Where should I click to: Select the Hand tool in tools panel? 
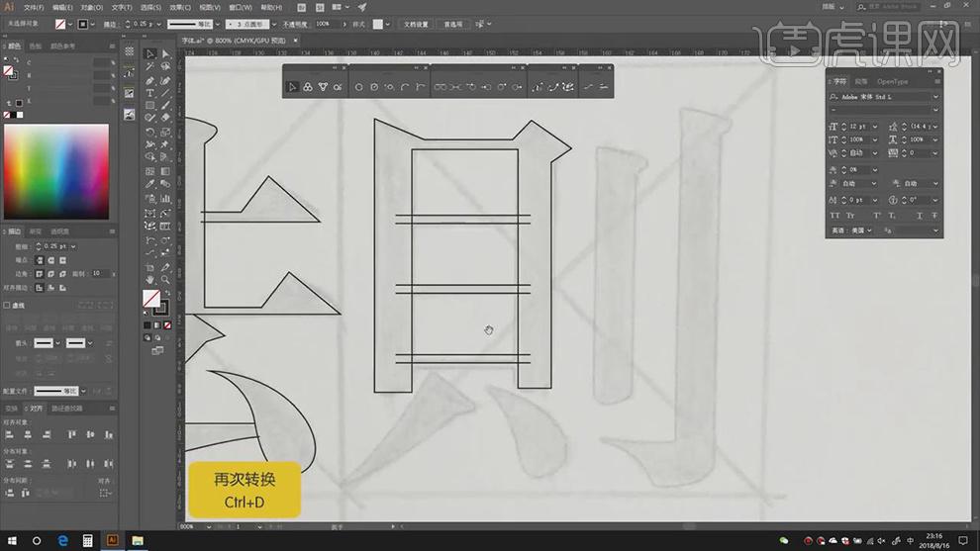click(150, 279)
